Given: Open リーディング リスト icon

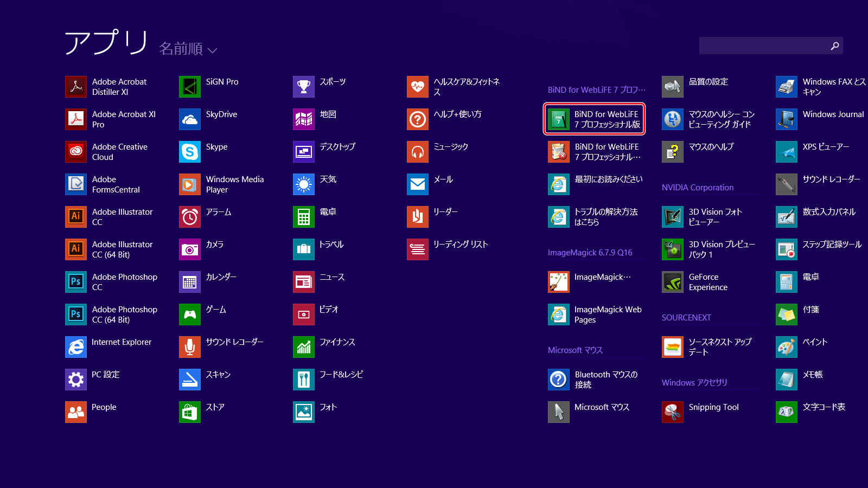Looking at the screenshot, I should (x=418, y=249).
